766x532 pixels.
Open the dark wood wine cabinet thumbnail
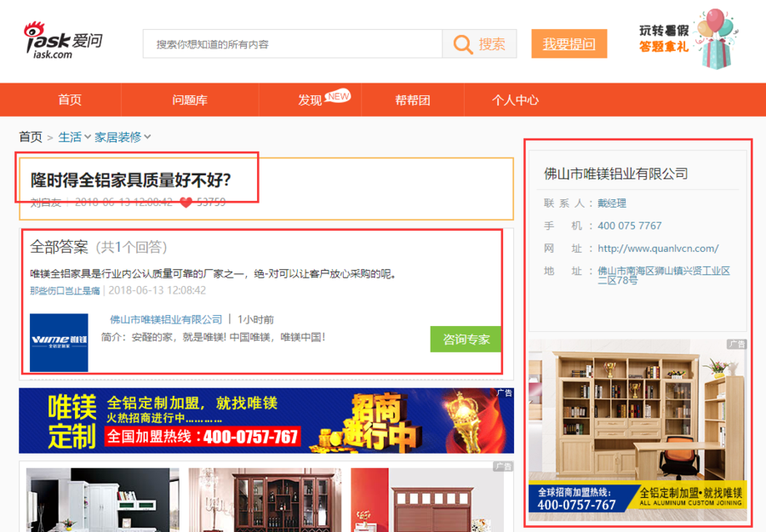click(x=265, y=500)
